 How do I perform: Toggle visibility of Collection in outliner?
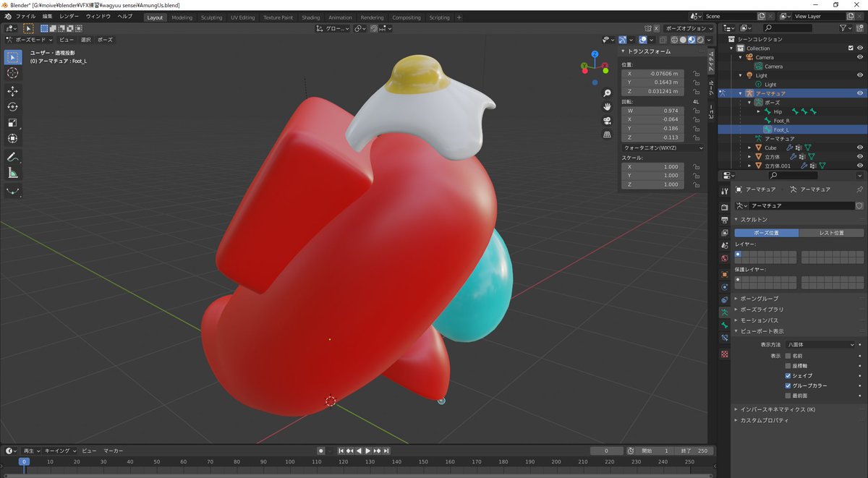coord(860,48)
